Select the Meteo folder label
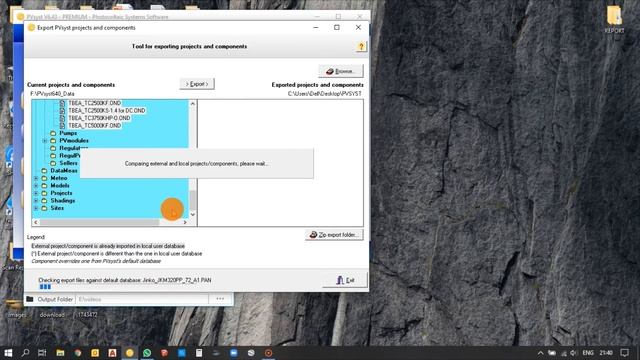Screen dimensions: 640x360 [59, 178]
